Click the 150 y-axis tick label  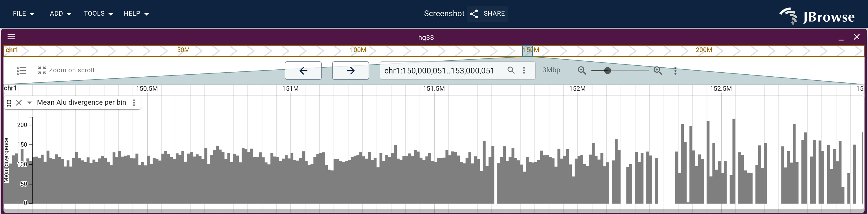[22, 145]
